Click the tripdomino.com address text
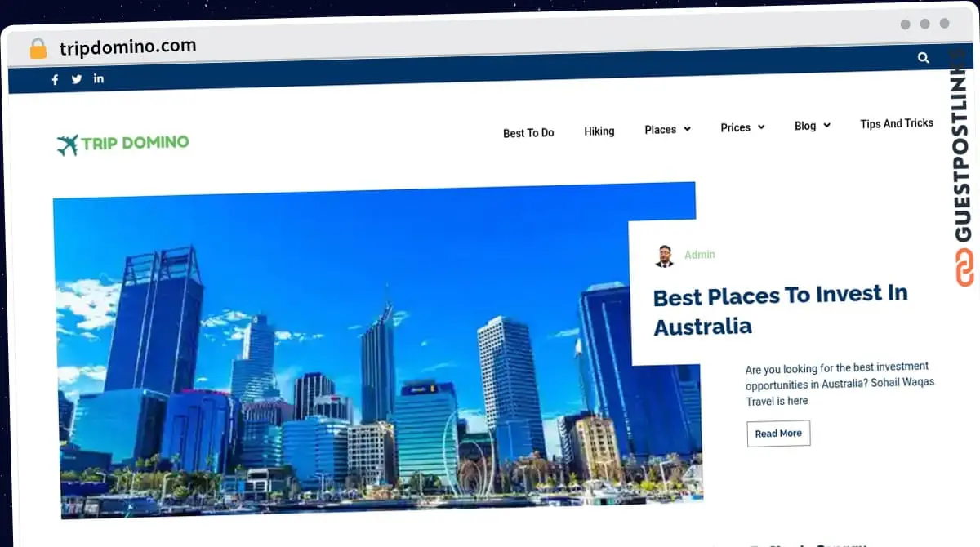The height and width of the screenshot is (547, 980). tap(127, 47)
